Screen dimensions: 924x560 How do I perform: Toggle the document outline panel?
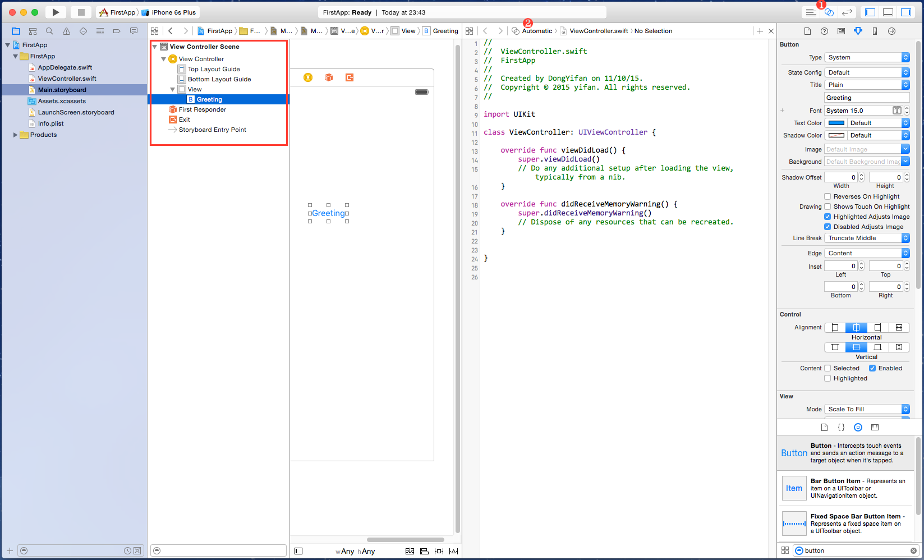pos(298,551)
